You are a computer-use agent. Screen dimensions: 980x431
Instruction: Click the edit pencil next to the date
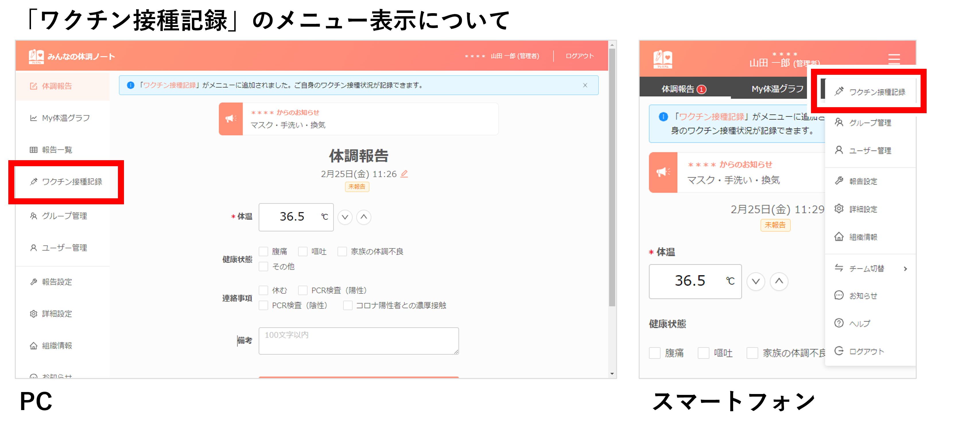tap(404, 174)
